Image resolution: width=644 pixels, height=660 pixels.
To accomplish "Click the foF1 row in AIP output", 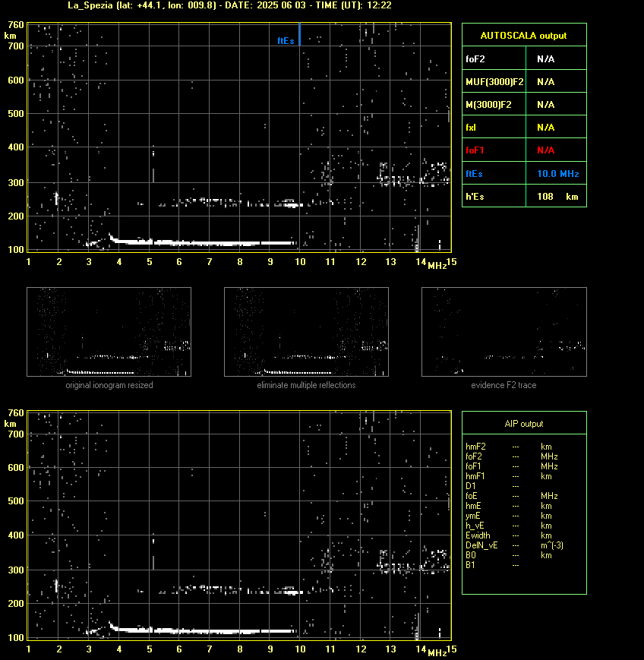I will click(x=511, y=466).
